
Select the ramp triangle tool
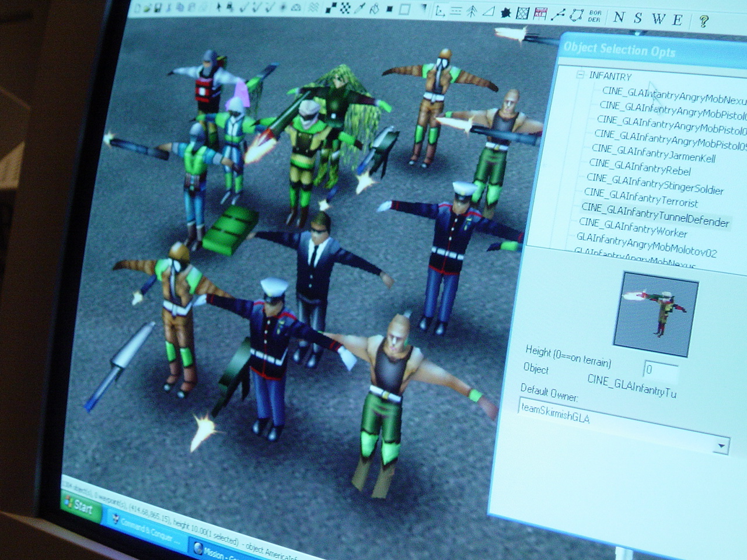click(488, 12)
